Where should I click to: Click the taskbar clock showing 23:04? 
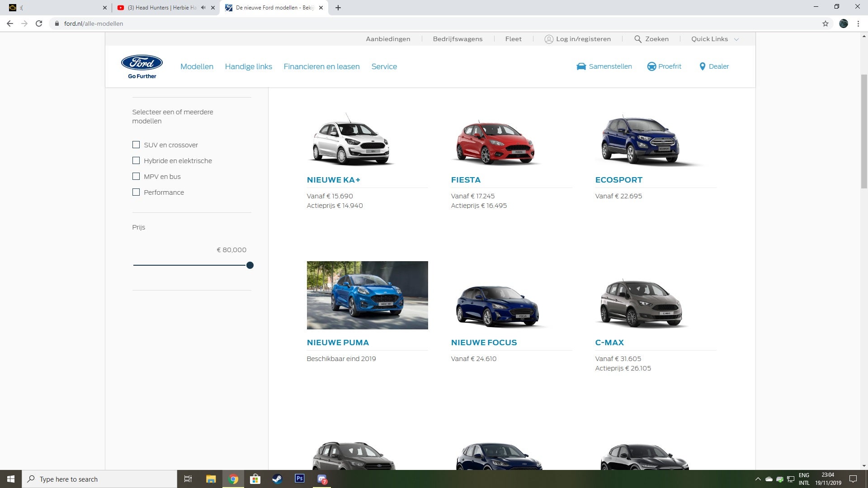coord(828,479)
